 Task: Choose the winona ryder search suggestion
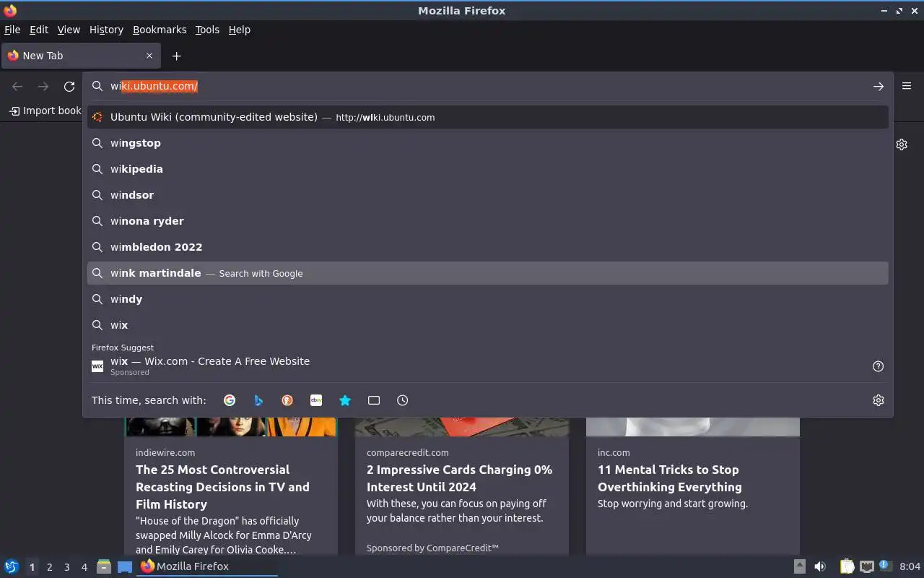click(487, 221)
